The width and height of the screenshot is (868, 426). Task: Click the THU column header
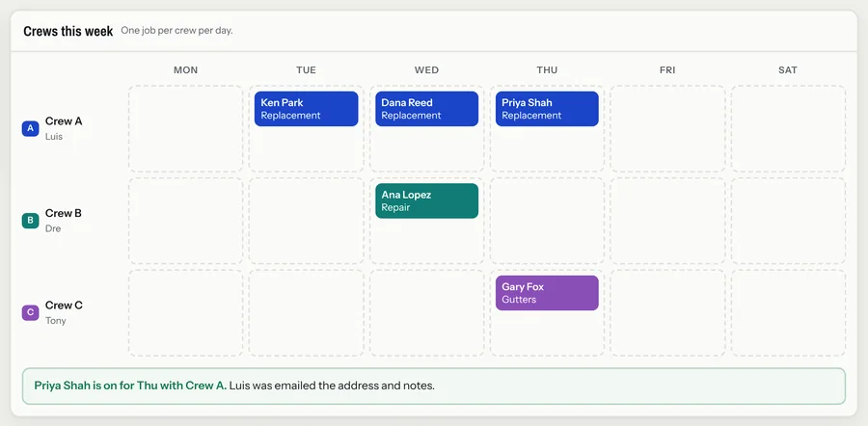tap(547, 70)
